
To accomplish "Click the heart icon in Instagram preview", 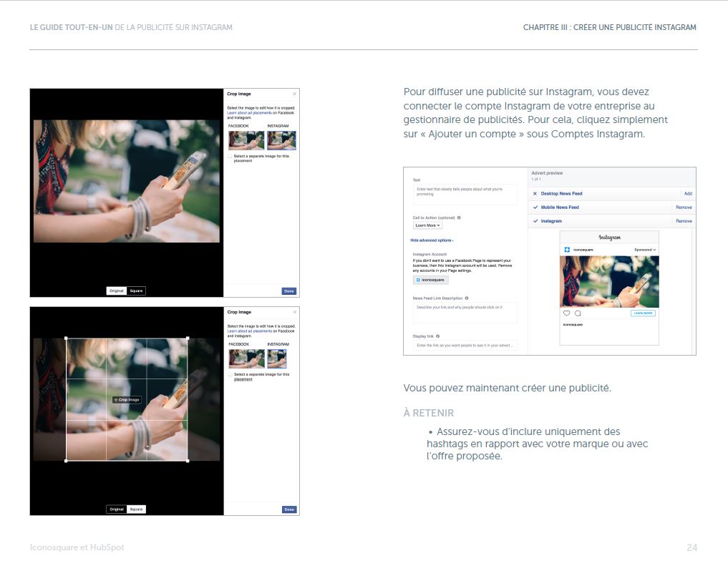I will pos(566,313).
